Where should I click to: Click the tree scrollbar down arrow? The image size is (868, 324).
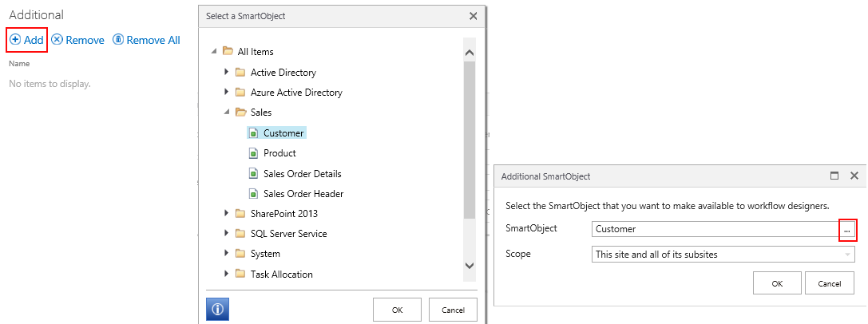470,265
